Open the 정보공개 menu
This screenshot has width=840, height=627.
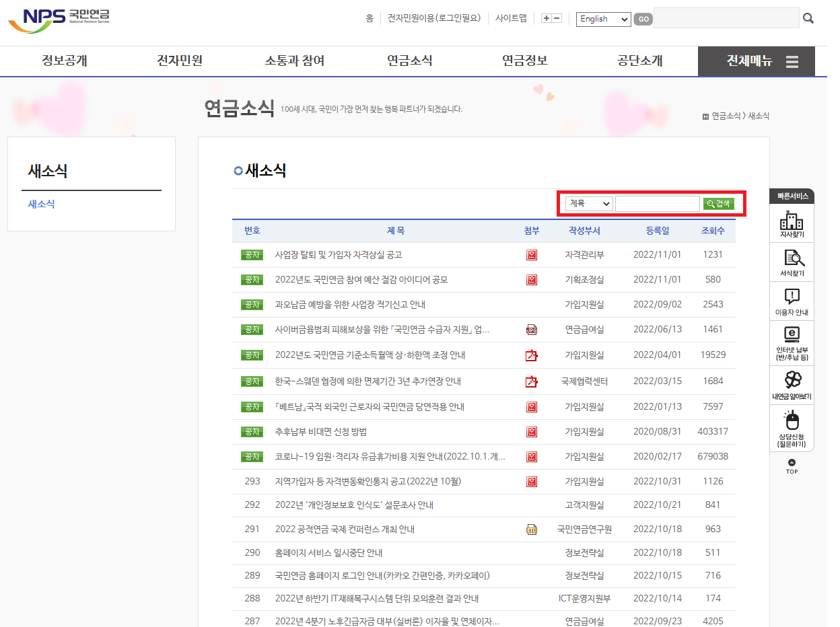click(x=64, y=61)
